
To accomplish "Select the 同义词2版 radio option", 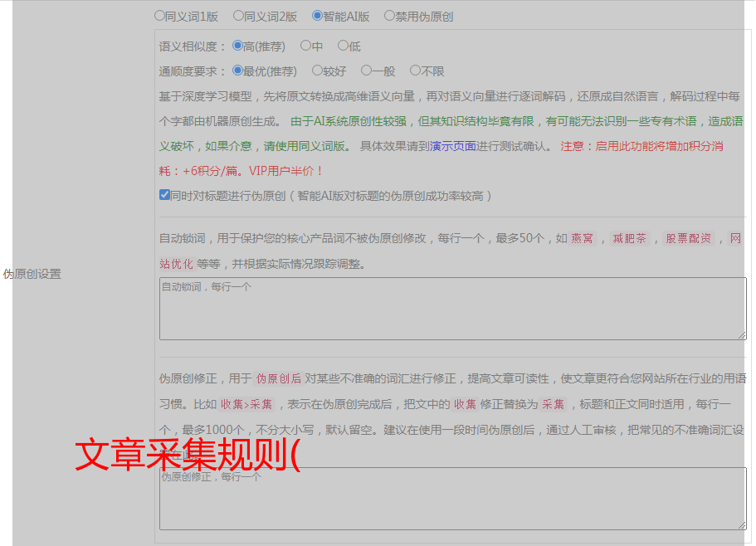I will (238, 15).
